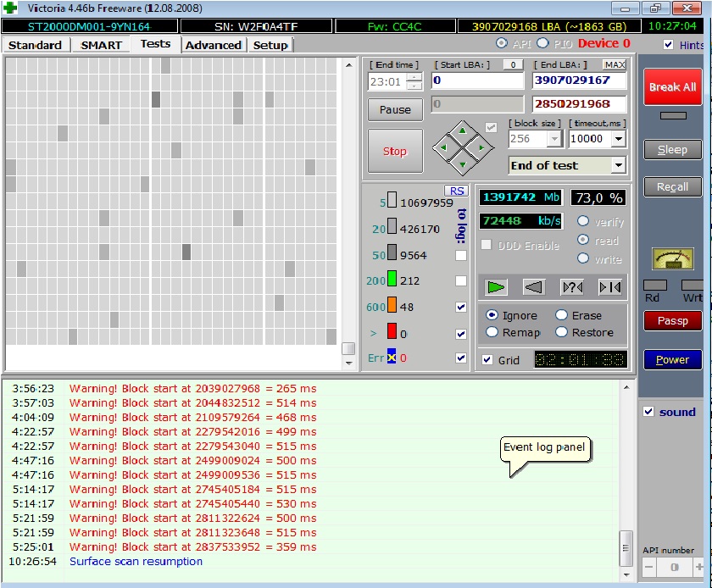Select the Ignore error action
The height and width of the screenshot is (588, 712).
pos(492,314)
